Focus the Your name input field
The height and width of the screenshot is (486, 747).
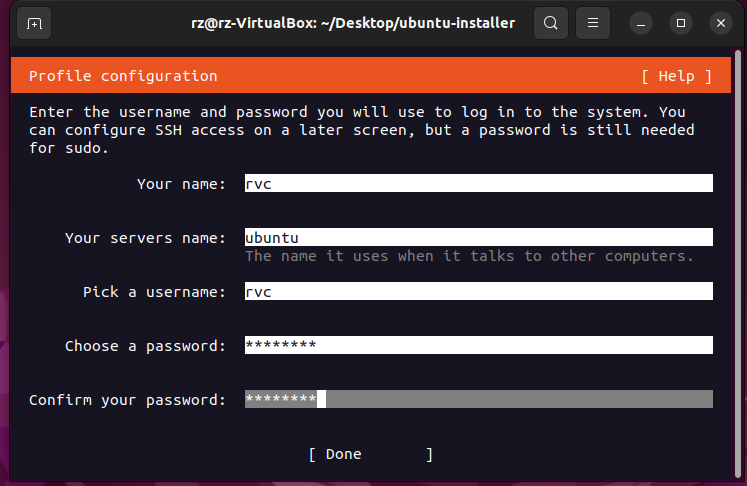pos(478,183)
